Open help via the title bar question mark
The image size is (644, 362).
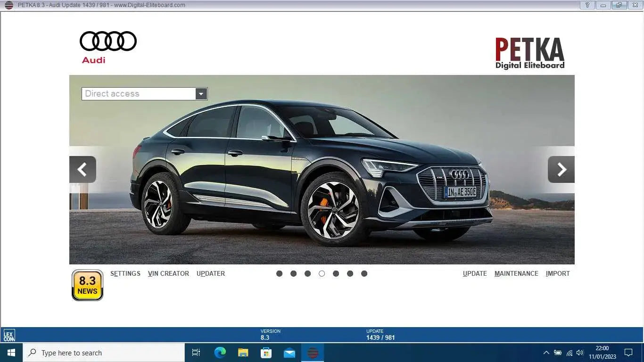(586, 5)
